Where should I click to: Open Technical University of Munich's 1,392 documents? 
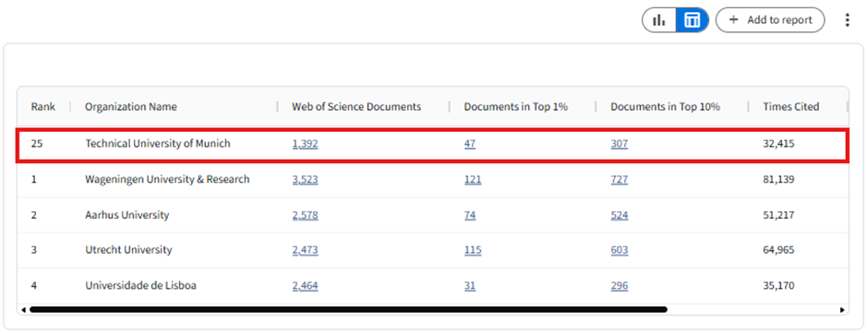point(305,144)
